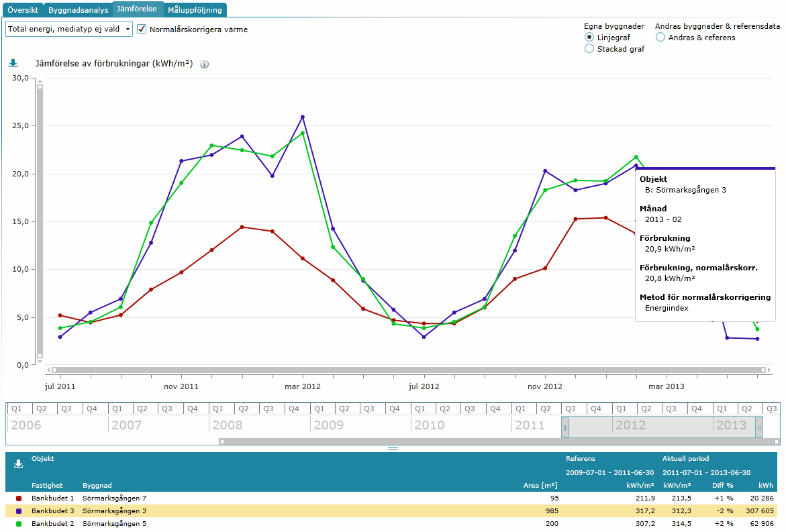Image resolution: width=786 pixels, height=532 pixels.
Task: Click the Fastighet column header
Action: pyautogui.click(x=47, y=486)
